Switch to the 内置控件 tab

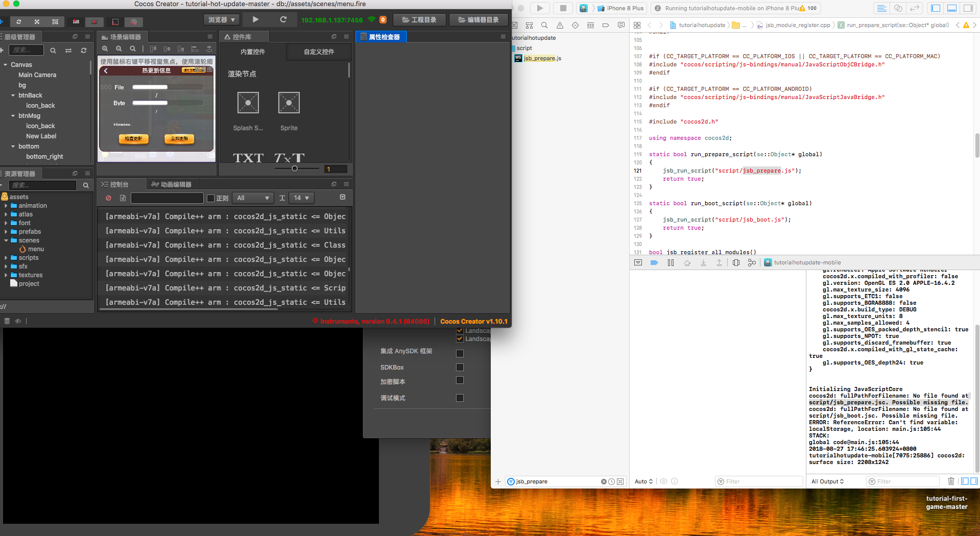(x=253, y=52)
